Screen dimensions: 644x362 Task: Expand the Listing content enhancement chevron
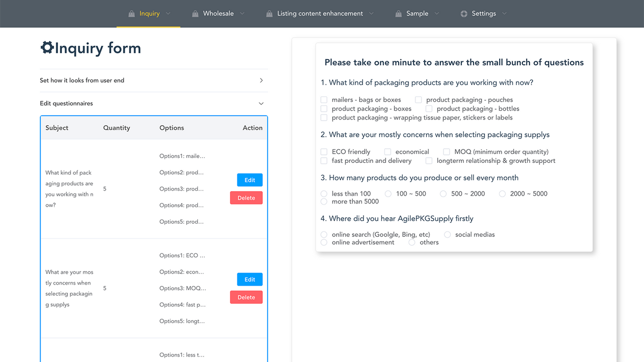point(371,14)
